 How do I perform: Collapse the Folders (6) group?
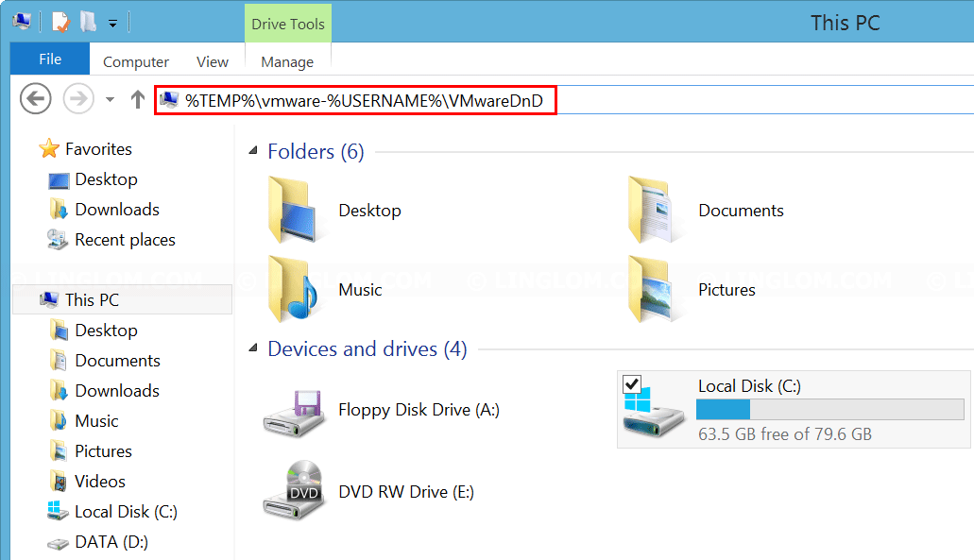[253, 150]
